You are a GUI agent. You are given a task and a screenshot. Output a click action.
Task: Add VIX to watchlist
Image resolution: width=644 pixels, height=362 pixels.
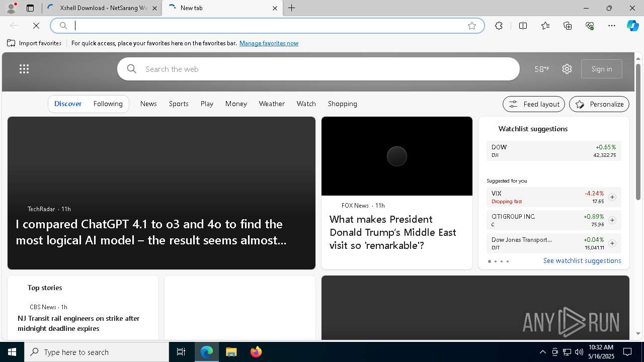pyautogui.click(x=612, y=197)
